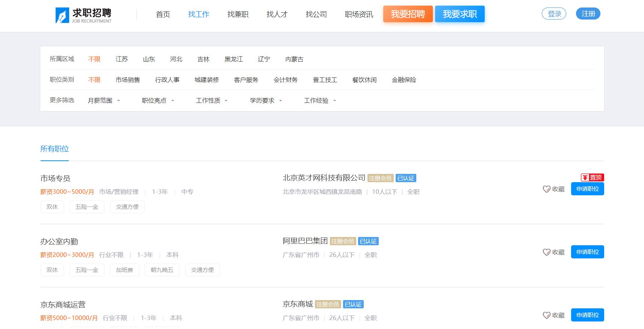
Task: Select 找公司 in the top navigation
Action: pos(316,15)
